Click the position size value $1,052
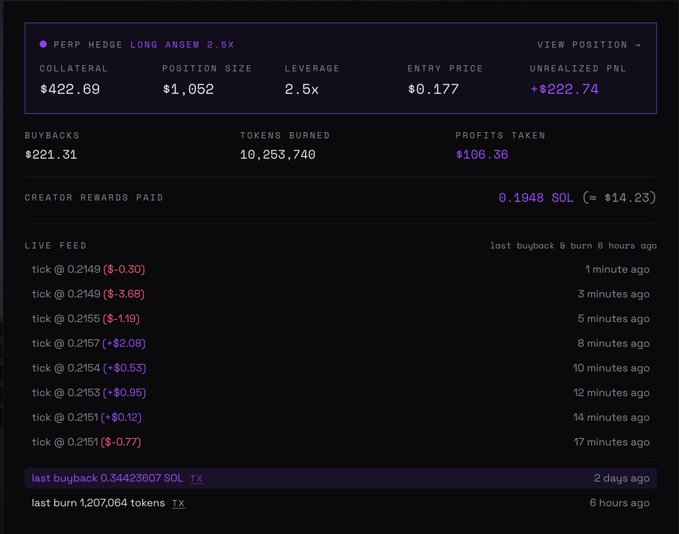Viewport: 679px width, 534px height. pyautogui.click(x=188, y=89)
